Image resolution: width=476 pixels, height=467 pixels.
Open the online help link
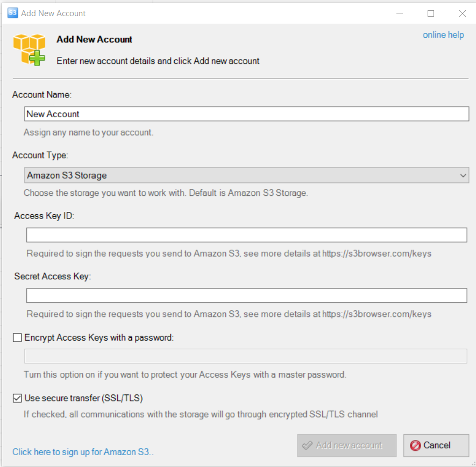click(x=443, y=35)
